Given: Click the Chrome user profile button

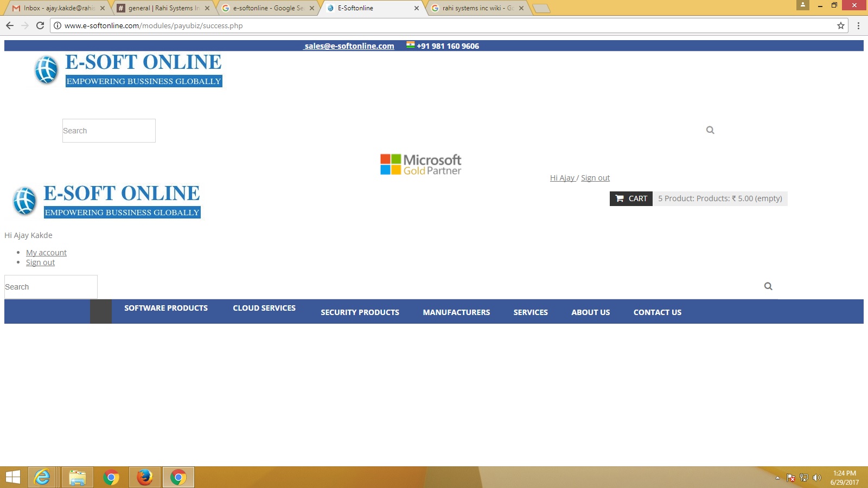Looking at the screenshot, I should coord(803,5).
